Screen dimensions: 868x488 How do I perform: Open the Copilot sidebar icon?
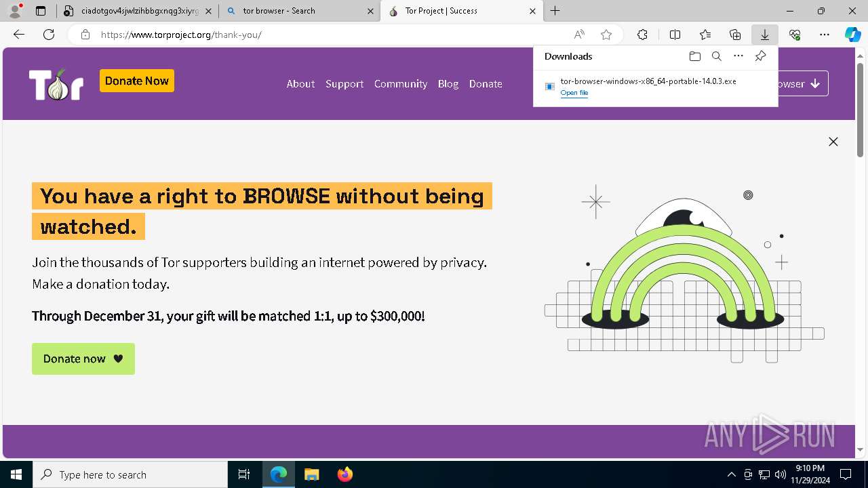[x=852, y=35]
